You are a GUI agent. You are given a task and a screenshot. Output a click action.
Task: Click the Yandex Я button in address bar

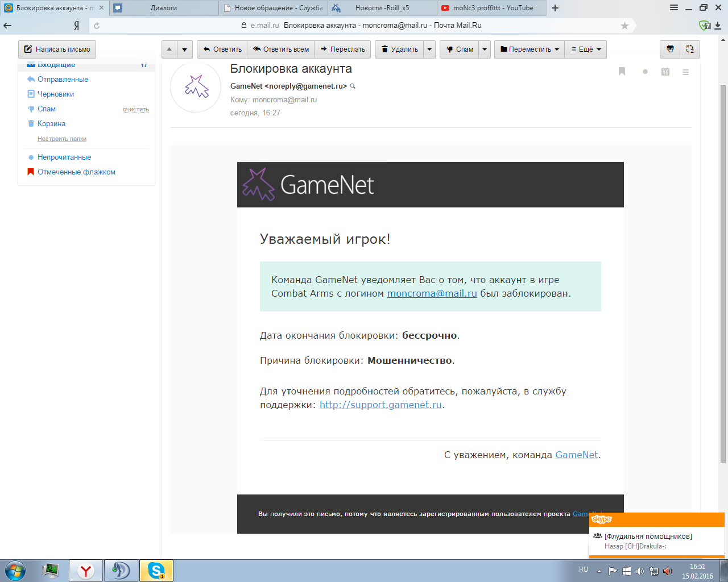coord(76,26)
